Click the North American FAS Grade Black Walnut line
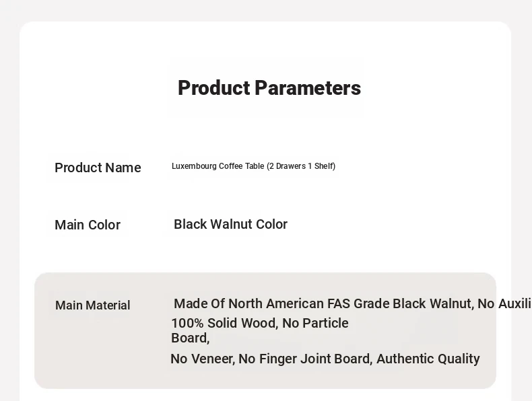Image resolution: width=532 pixels, height=401 pixels. click(352, 303)
